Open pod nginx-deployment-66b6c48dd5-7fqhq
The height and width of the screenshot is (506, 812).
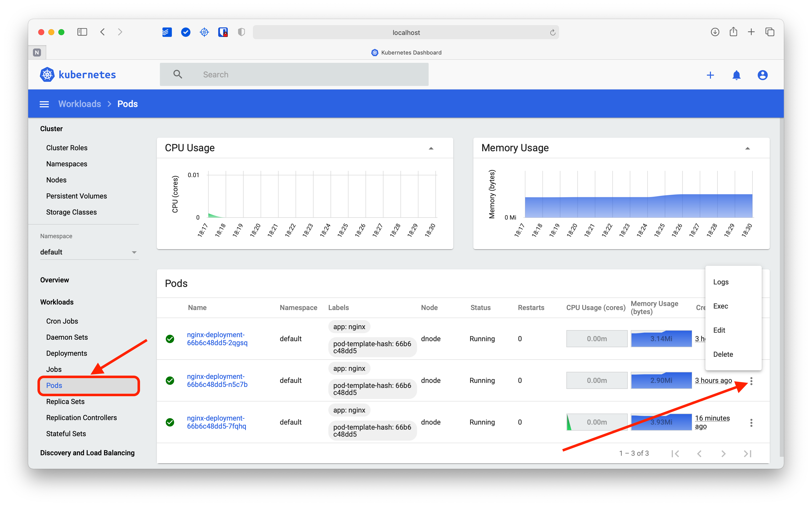[217, 422]
